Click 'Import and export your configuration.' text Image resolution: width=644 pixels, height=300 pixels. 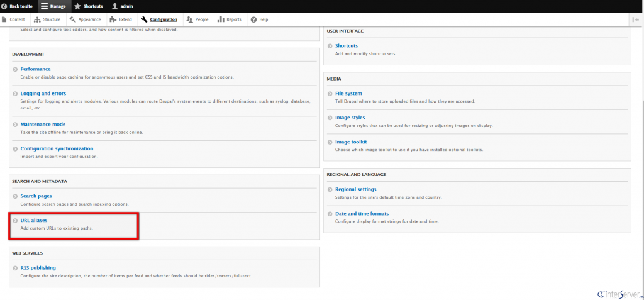59,157
